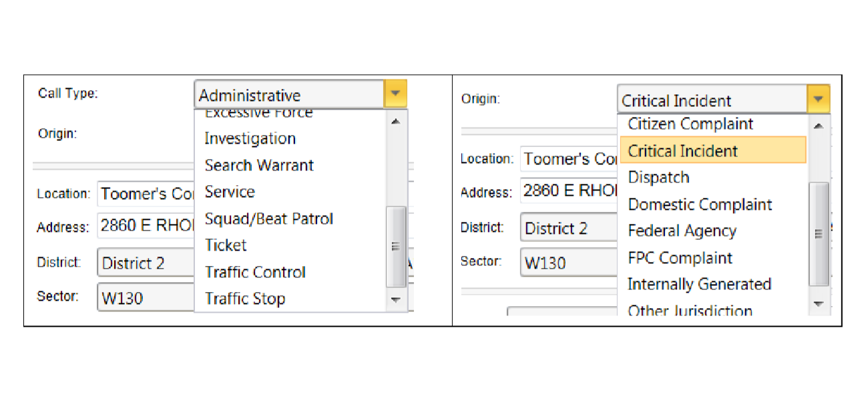Select Domestic Complaint origin
Viewport: 868px width, 401px height.
pos(700,205)
